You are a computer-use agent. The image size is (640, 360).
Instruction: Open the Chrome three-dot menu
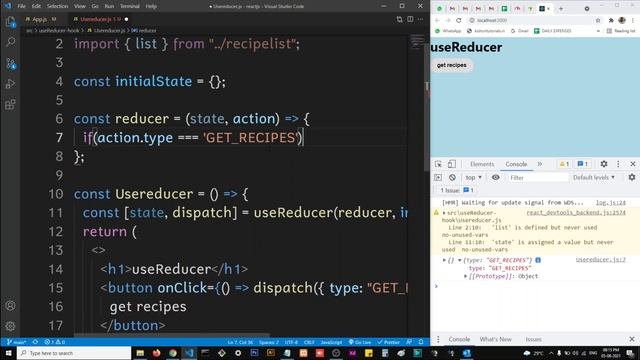[x=633, y=20]
